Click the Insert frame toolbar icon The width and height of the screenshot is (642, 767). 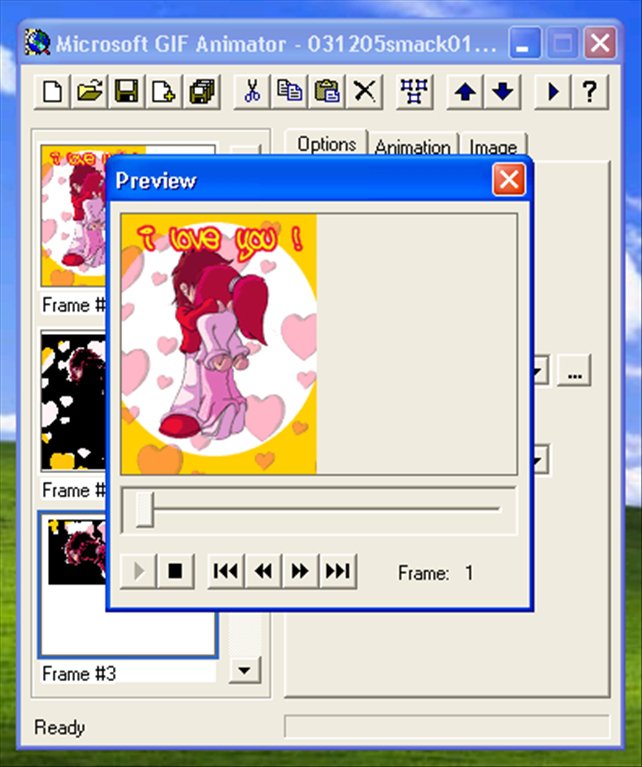(x=164, y=91)
